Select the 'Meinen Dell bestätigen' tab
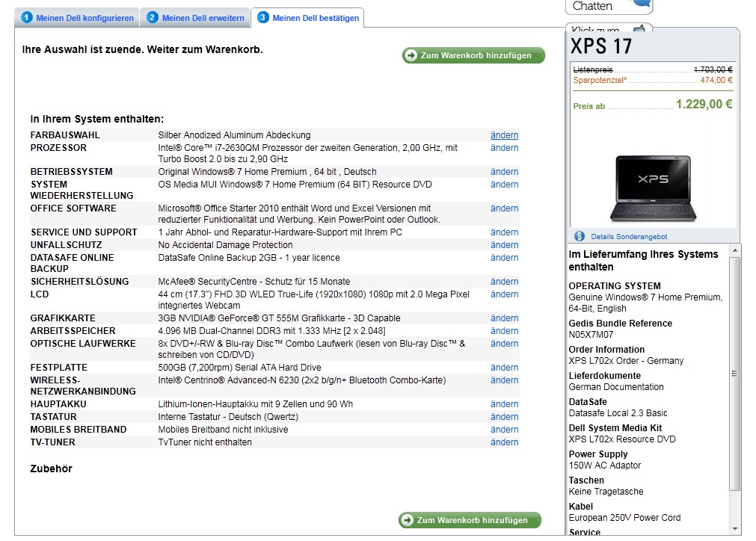756x541 pixels. [x=308, y=18]
